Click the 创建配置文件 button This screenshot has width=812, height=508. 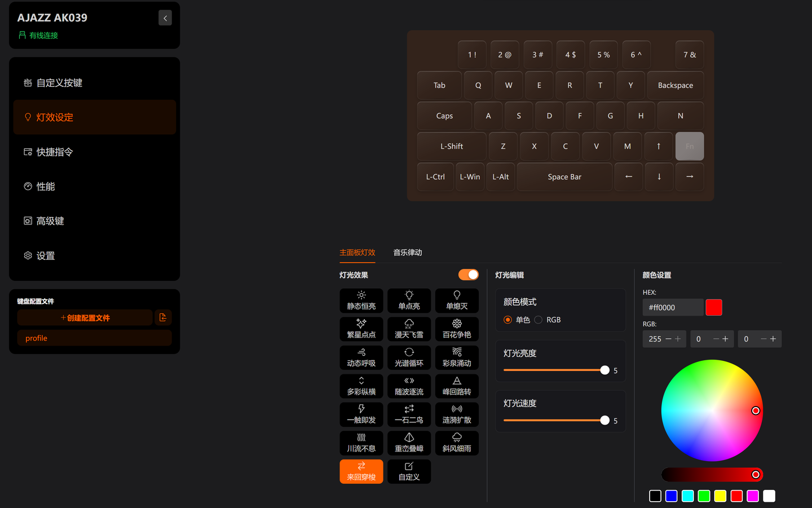[85, 317]
